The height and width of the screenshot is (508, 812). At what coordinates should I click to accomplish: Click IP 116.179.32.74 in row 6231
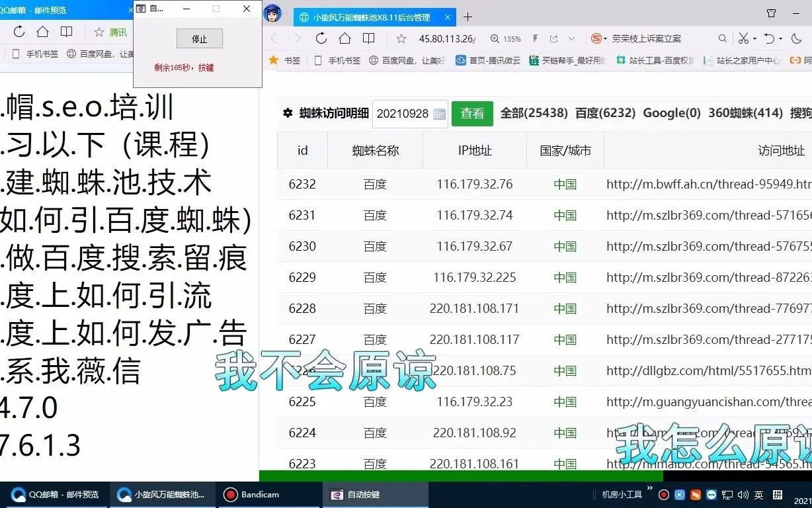(474, 215)
